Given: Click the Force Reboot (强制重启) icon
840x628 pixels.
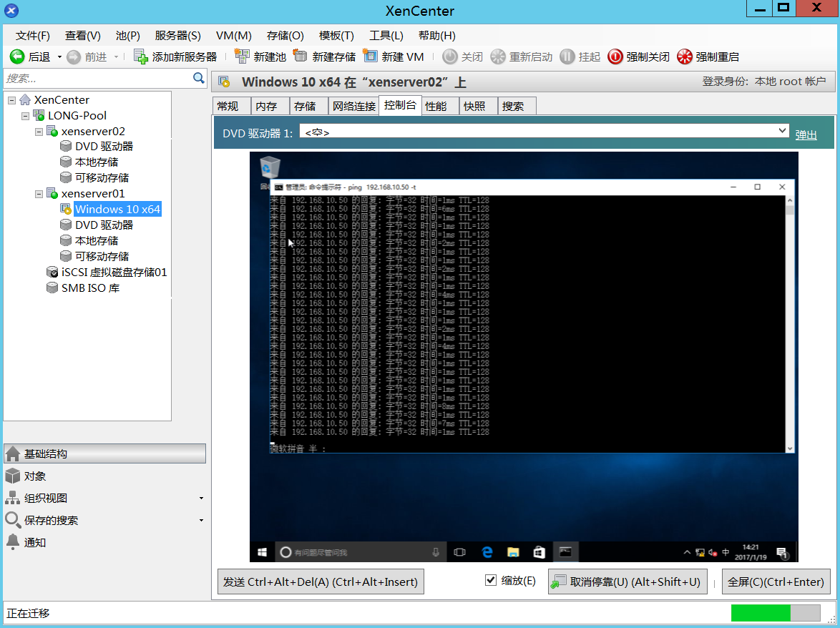Looking at the screenshot, I should coord(685,57).
